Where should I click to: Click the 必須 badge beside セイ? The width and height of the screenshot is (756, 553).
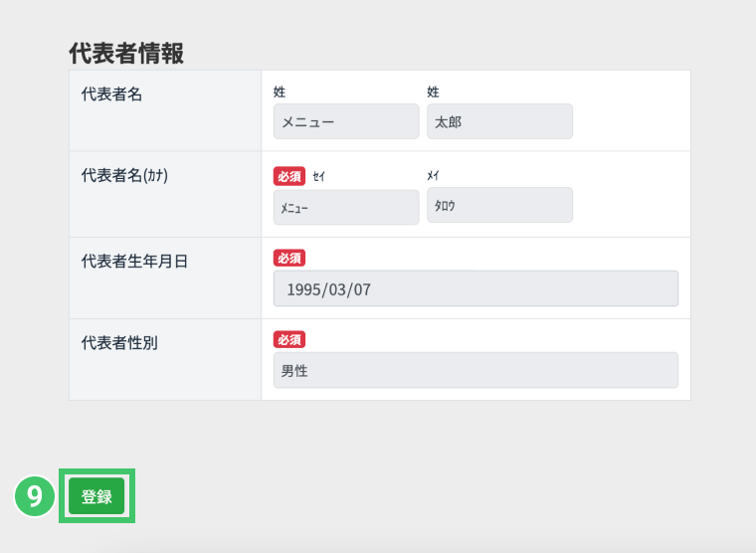click(289, 176)
